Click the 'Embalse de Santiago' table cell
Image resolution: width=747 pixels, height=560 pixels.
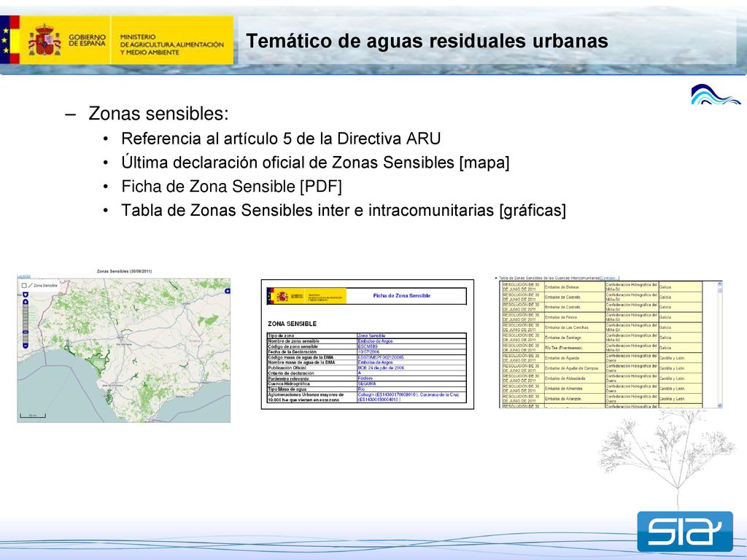[x=575, y=338]
